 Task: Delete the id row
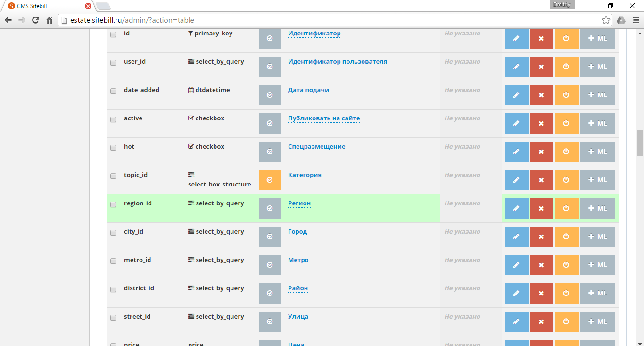pos(542,39)
